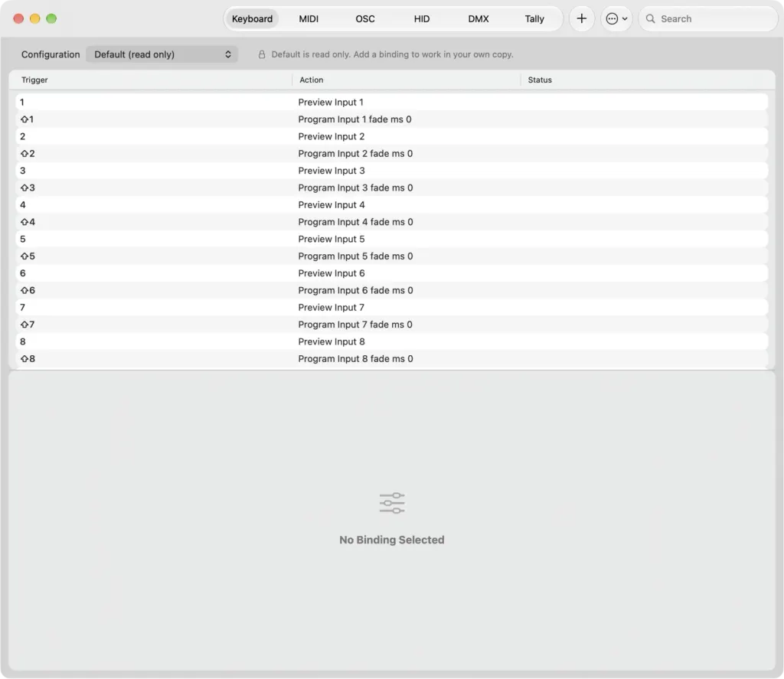Open the Configuration dropdown

[x=162, y=54]
